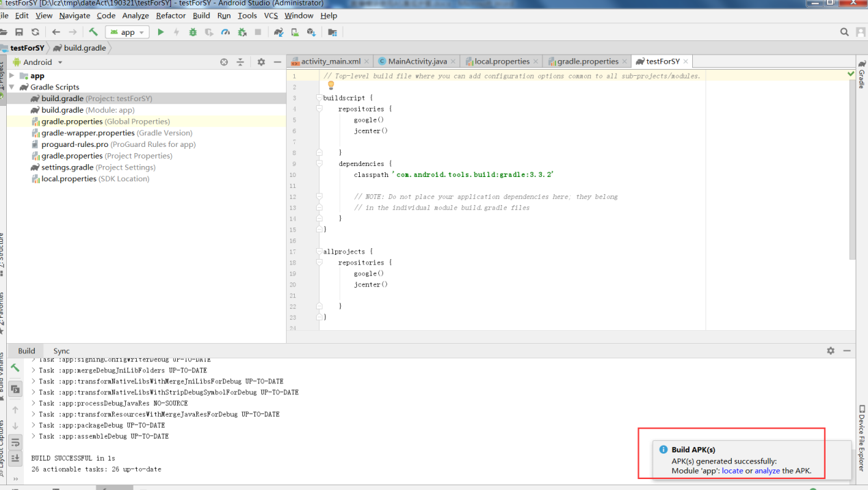Click the Save All toolbar icon
This screenshot has height=490, width=868.
pyautogui.click(x=19, y=32)
